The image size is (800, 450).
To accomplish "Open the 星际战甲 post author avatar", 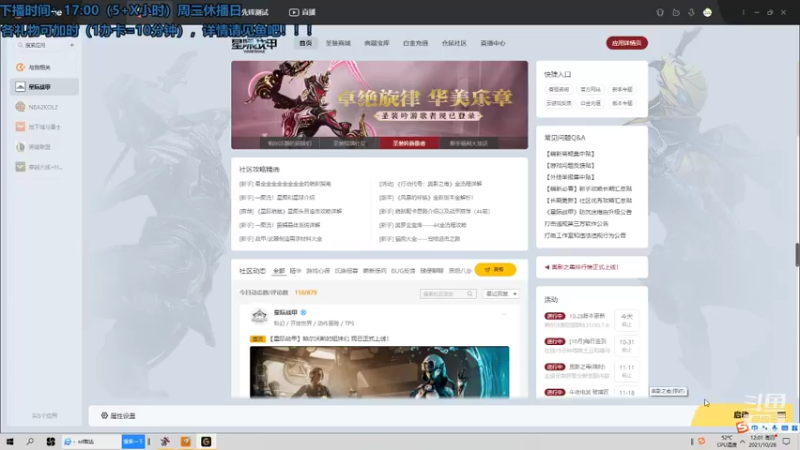I will coord(259,316).
